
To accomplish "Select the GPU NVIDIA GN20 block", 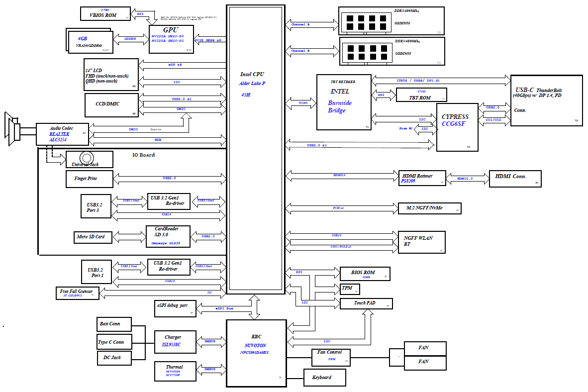I will tap(171, 39).
